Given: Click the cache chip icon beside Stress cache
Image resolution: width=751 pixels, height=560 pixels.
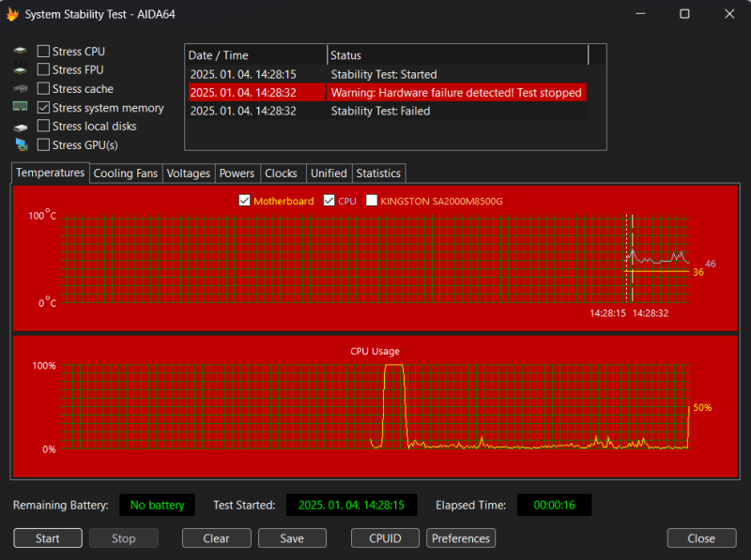Looking at the screenshot, I should tap(20, 88).
